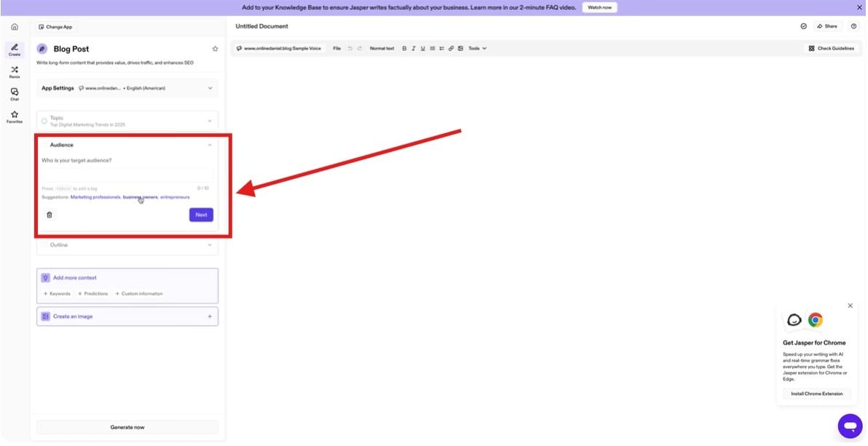
Task: Insert a bulleted list
Action: click(x=433, y=48)
